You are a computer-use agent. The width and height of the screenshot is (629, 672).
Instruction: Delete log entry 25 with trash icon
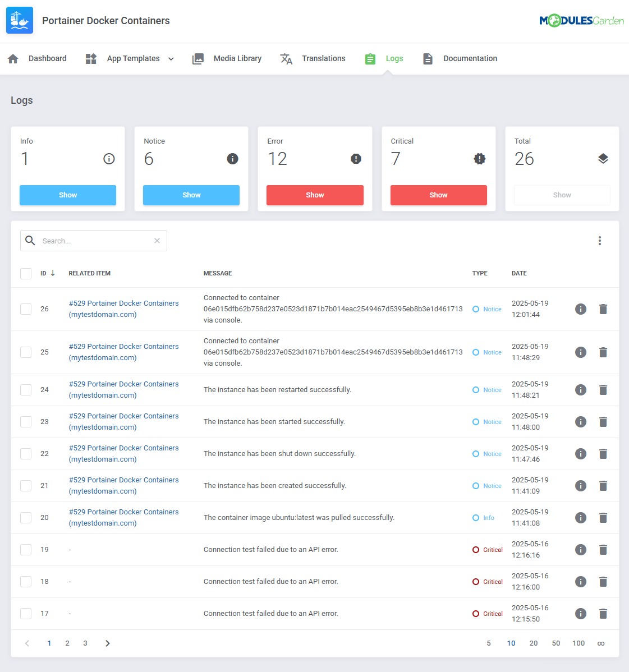[x=603, y=352]
